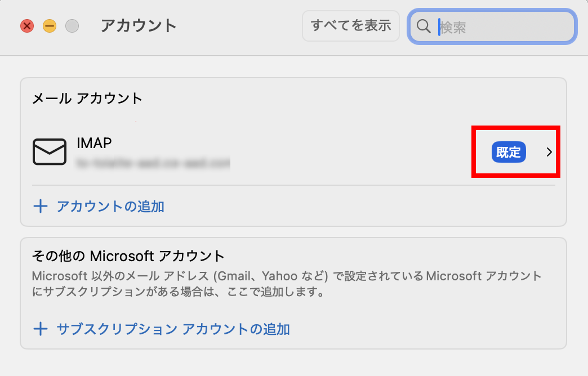Screen dimensions: 588x376
Task: Close the アカウント window with red button
Action: point(27,26)
